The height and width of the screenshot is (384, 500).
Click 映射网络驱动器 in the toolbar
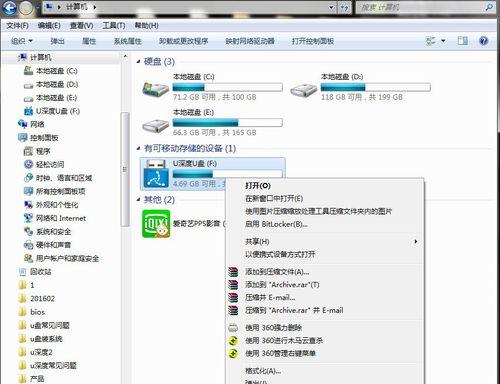(x=250, y=41)
